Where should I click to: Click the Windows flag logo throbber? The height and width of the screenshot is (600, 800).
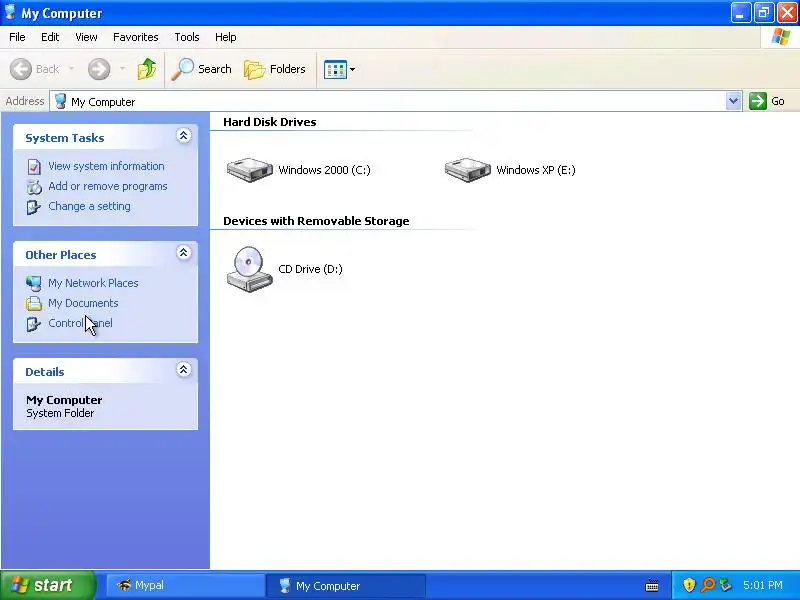tap(781, 37)
